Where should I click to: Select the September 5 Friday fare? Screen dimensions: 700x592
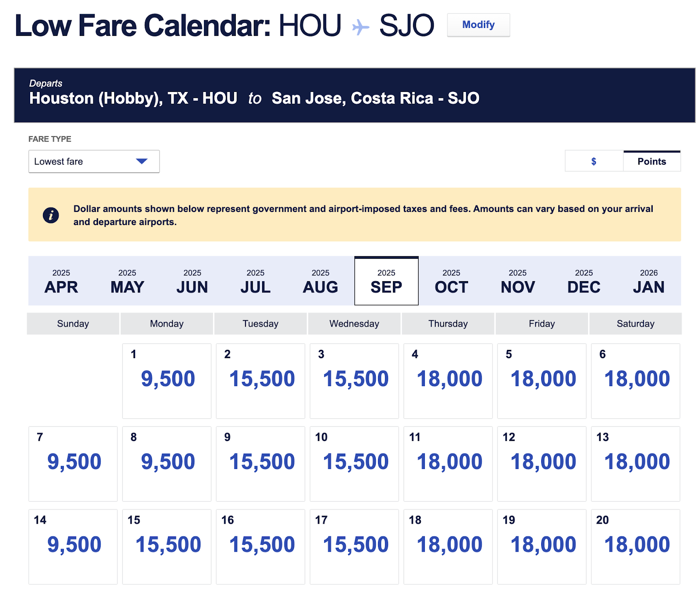coord(542,380)
